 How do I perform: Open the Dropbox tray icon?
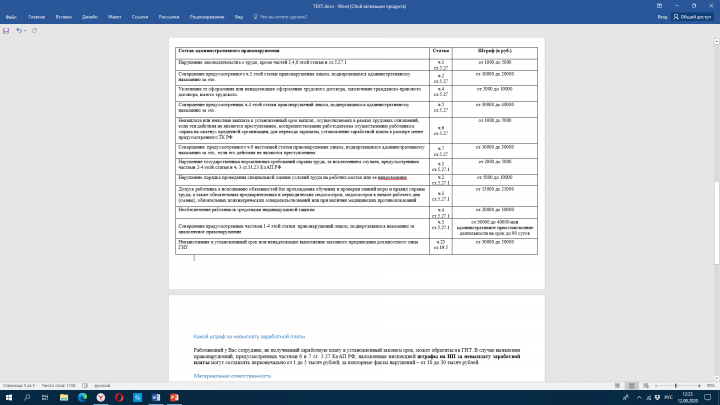pyautogui.click(x=658, y=398)
